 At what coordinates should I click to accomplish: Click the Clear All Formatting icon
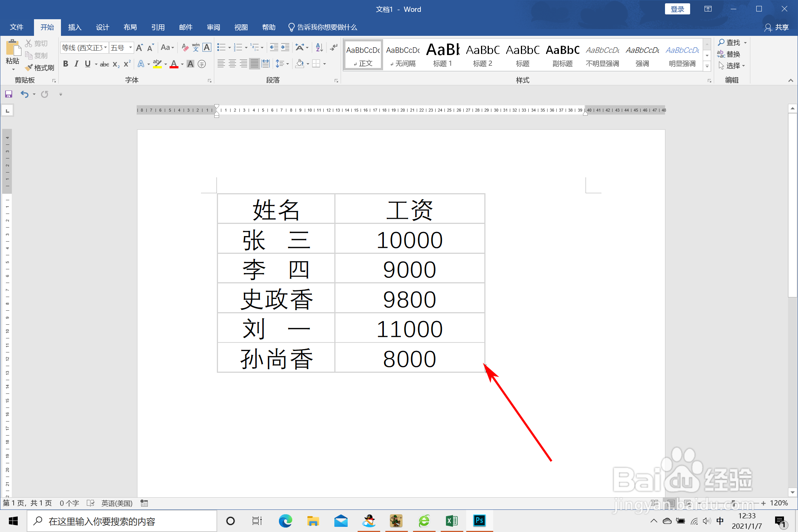point(185,47)
